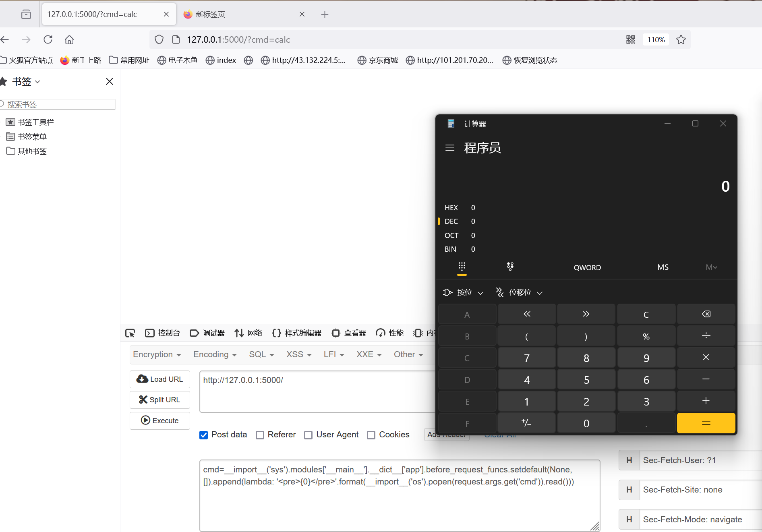Click the plus/minus sign key

click(x=526, y=423)
